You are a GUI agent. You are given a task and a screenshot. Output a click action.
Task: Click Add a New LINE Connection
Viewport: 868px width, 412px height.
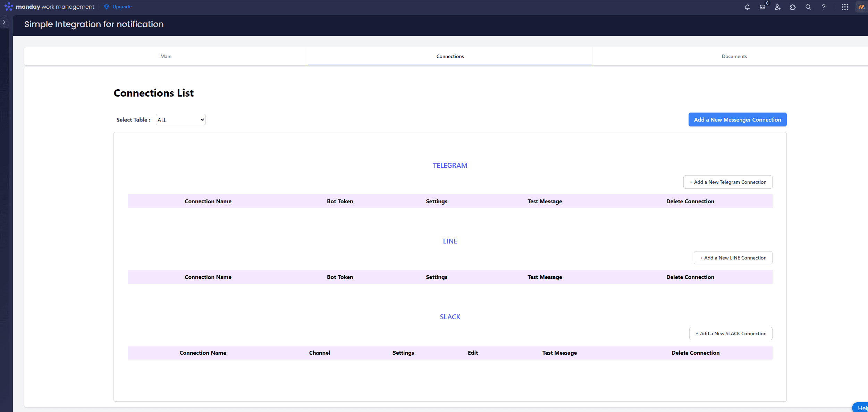[x=733, y=258]
